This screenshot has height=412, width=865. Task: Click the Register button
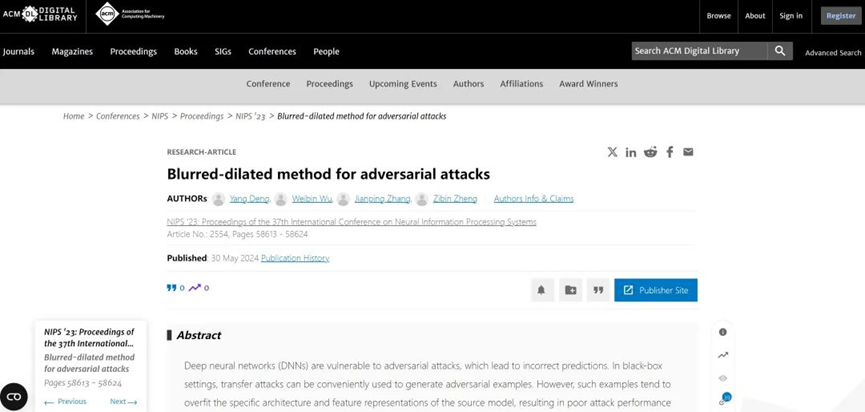(840, 16)
